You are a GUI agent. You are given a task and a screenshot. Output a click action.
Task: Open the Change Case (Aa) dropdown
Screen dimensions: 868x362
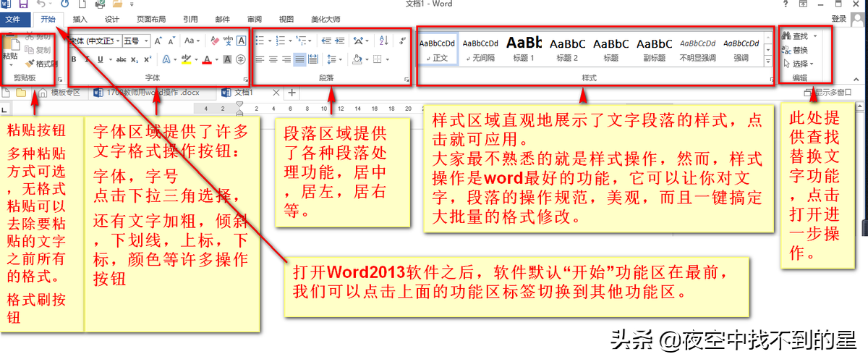click(x=192, y=41)
